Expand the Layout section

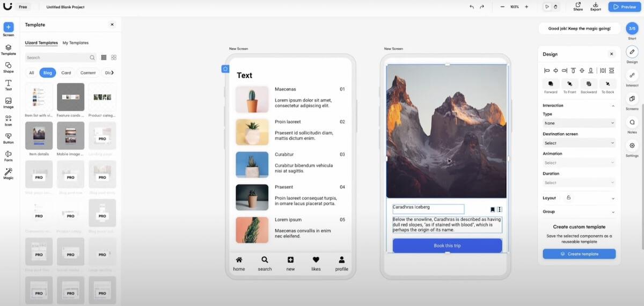tap(613, 198)
